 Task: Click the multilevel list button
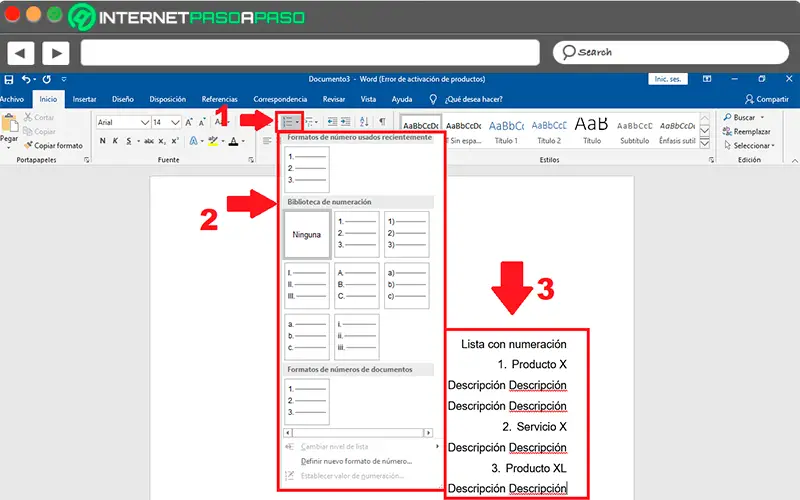tap(311, 122)
